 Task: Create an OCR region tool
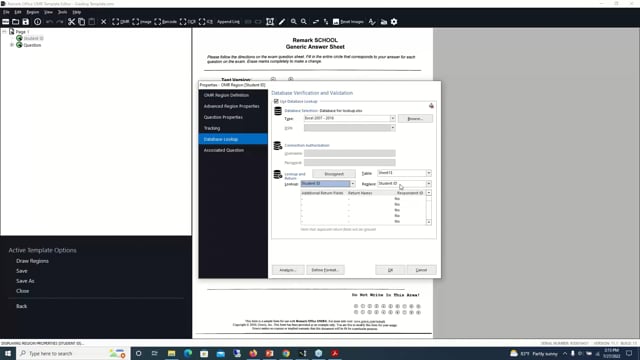pyautogui.click(x=188, y=22)
